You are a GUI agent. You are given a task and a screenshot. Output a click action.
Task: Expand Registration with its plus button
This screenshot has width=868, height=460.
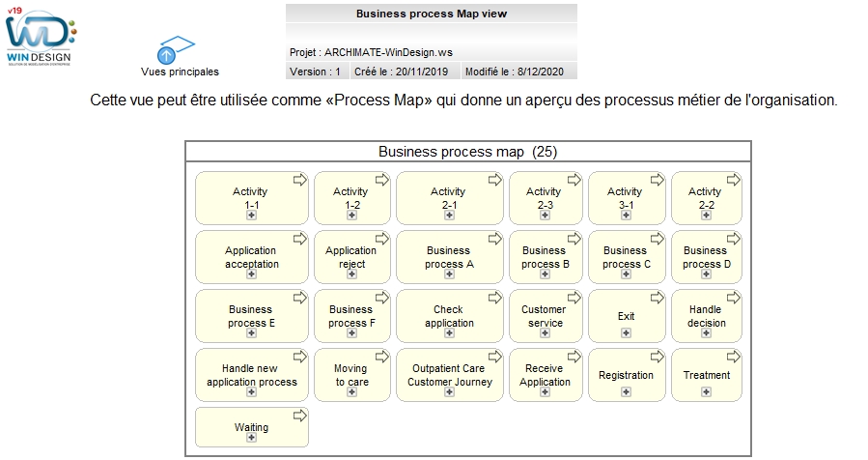tap(626, 391)
